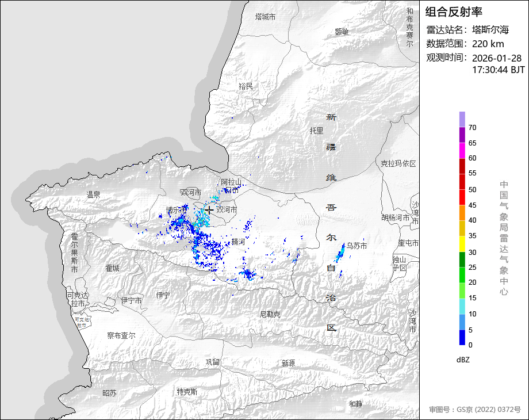Viewport: 529px width, 420px height.
Task: Click the 新源 map label
Action: (x=288, y=363)
